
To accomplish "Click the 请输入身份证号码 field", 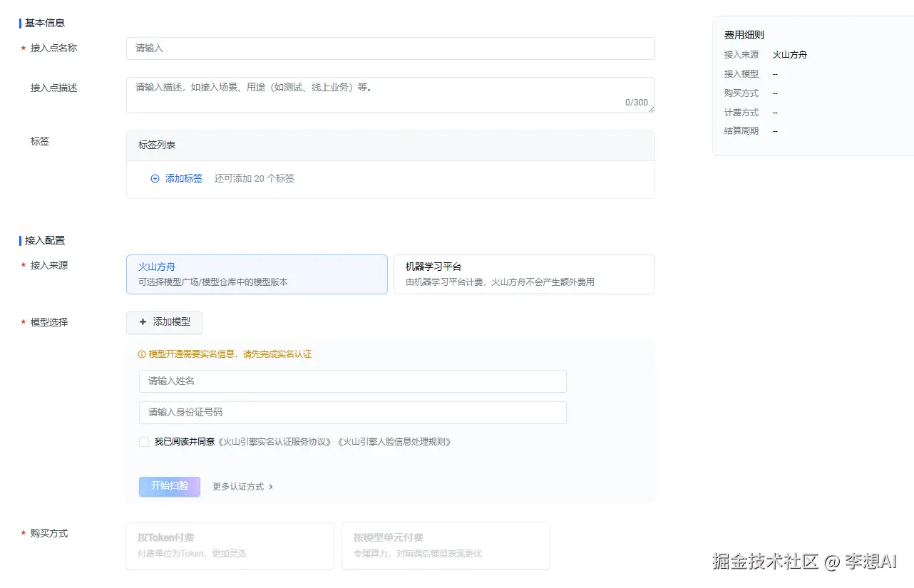I will point(353,413).
